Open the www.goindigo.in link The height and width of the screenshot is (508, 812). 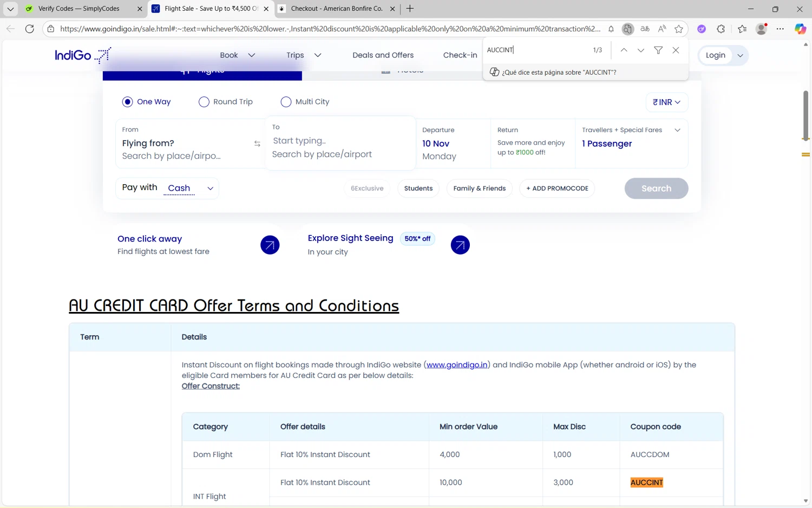tap(457, 365)
